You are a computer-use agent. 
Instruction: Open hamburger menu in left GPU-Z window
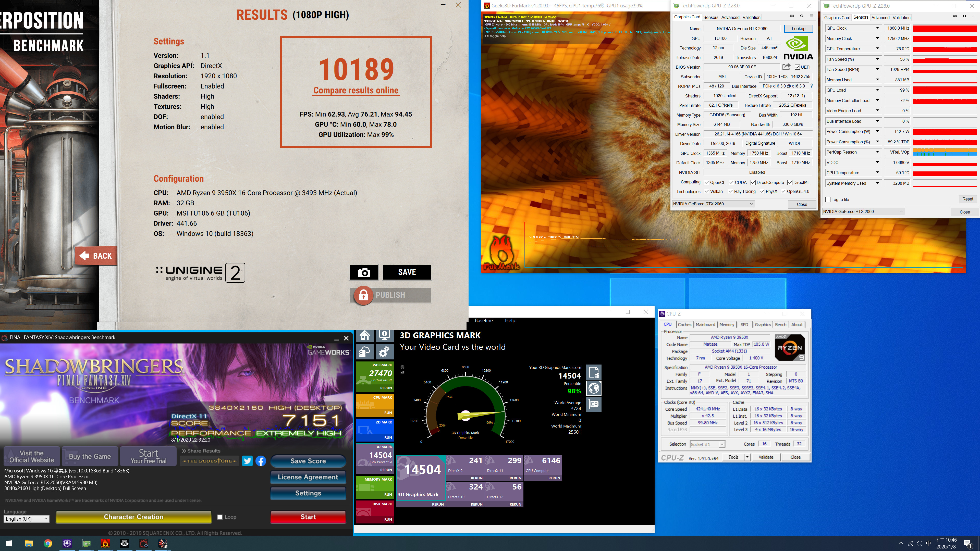point(812,16)
